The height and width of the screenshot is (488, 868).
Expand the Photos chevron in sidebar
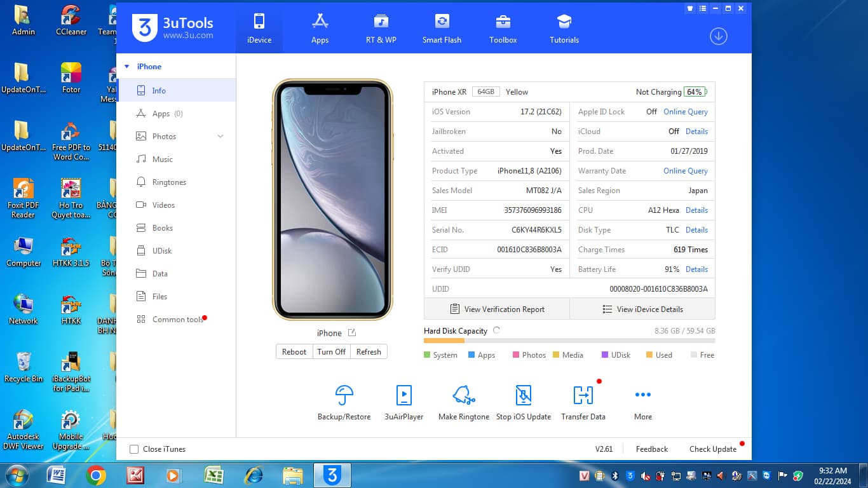220,136
